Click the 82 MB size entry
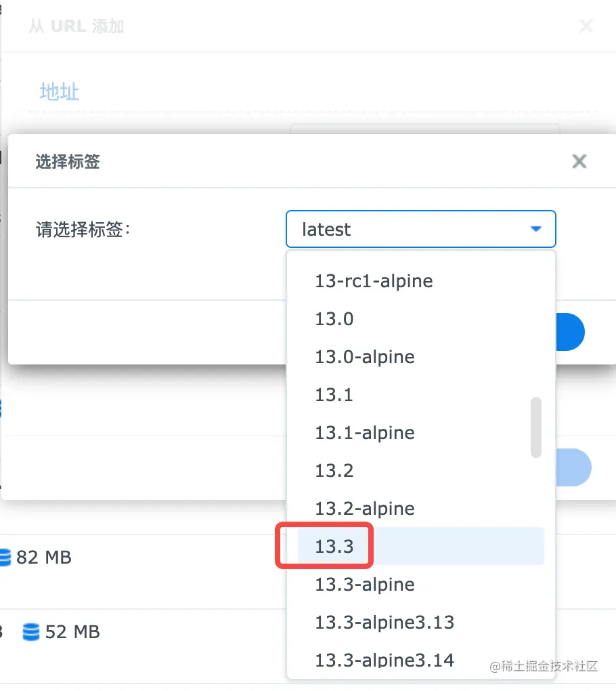This screenshot has height=691, width=616. pyautogui.click(x=43, y=558)
